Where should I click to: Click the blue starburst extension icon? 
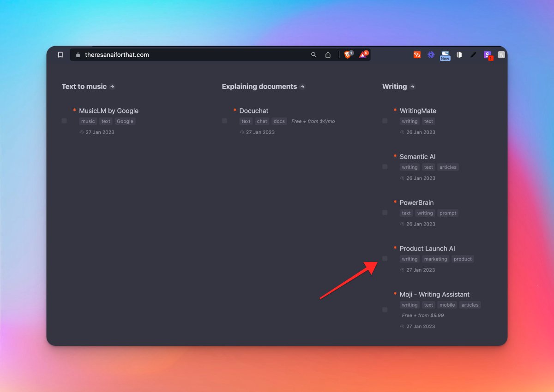(x=431, y=55)
